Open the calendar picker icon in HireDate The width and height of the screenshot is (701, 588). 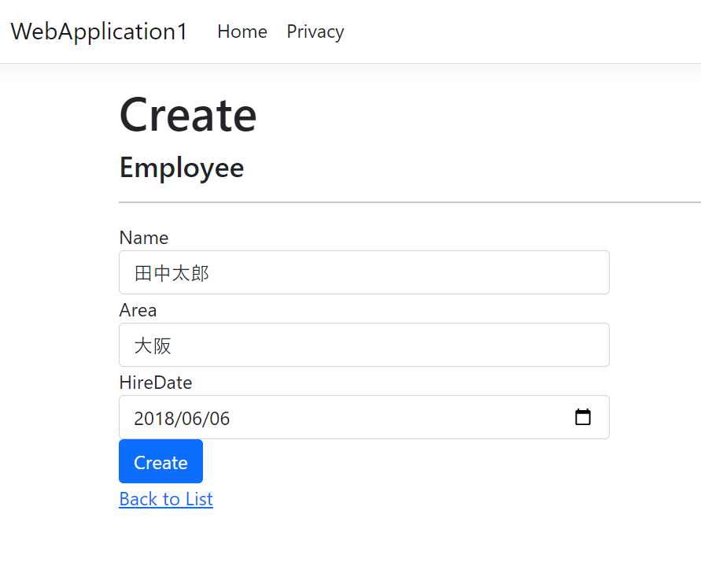pos(582,417)
